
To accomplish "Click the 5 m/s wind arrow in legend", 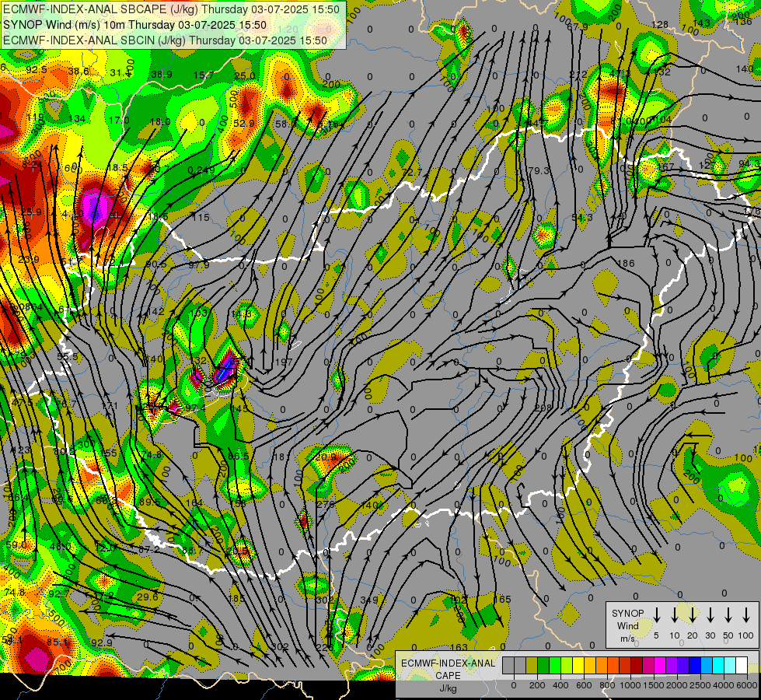I will pos(657,615).
